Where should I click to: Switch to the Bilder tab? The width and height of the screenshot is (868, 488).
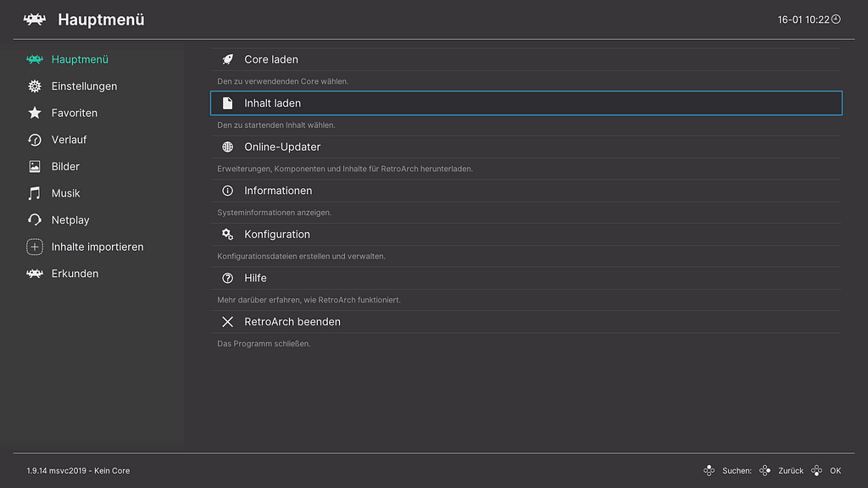pyautogui.click(x=65, y=167)
